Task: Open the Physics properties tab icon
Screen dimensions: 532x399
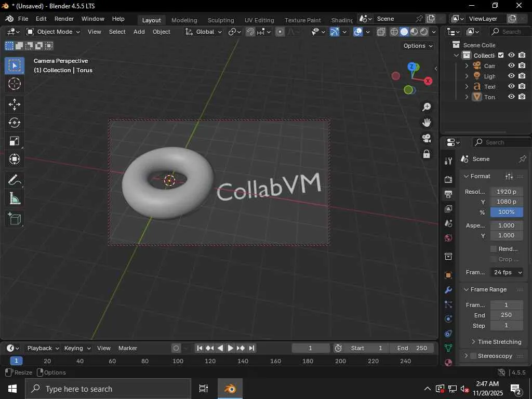Action: [x=448, y=319]
